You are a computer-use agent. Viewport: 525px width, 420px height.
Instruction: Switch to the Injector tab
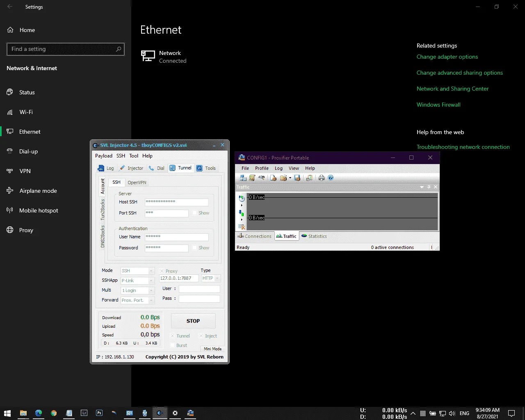point(131,168)
